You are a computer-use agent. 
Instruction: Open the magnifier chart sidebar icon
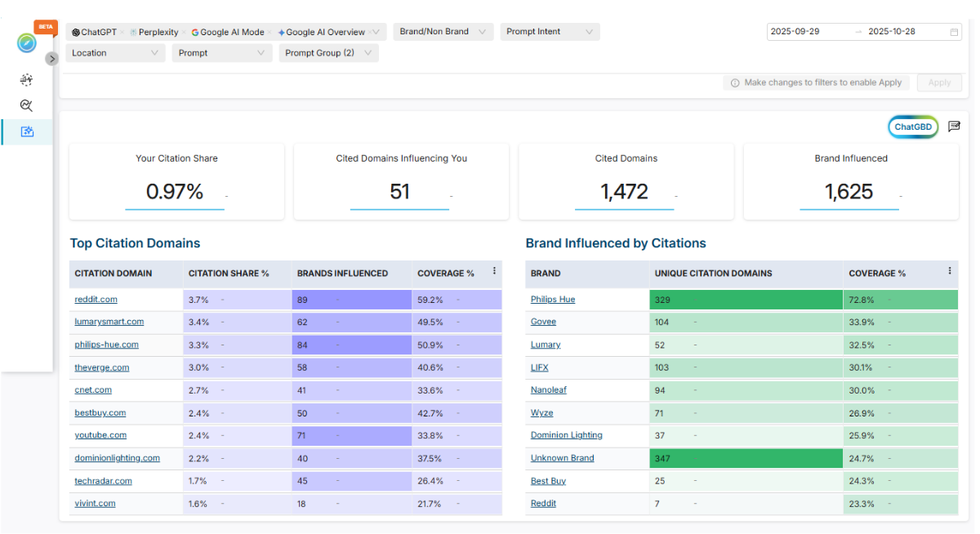[x=27, y=105]
